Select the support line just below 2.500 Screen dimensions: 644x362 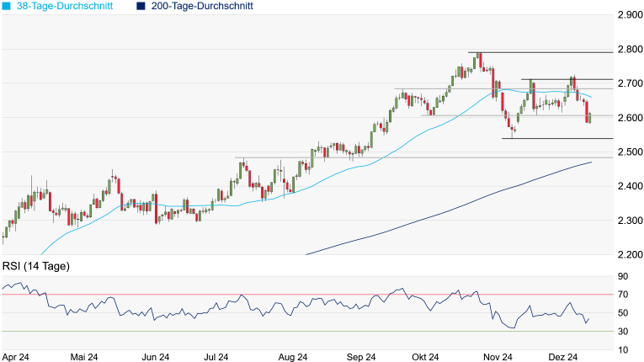[x=421, y=157]
